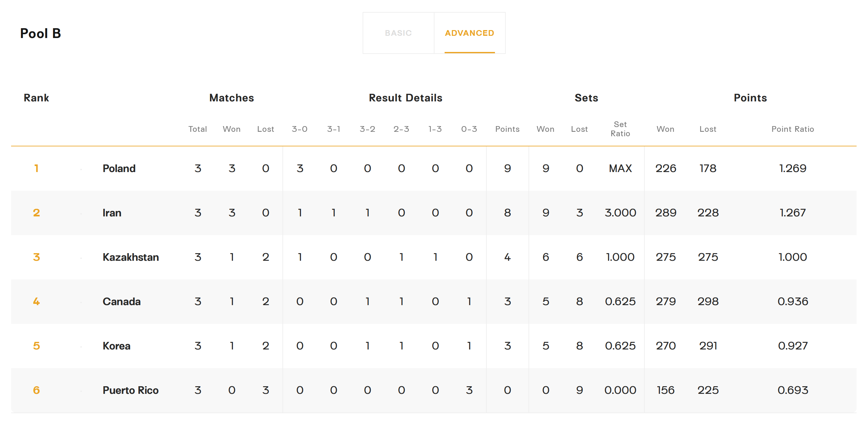Click the Pool B heading
Viewport: 868px width, 429px height.
point(41,33)
